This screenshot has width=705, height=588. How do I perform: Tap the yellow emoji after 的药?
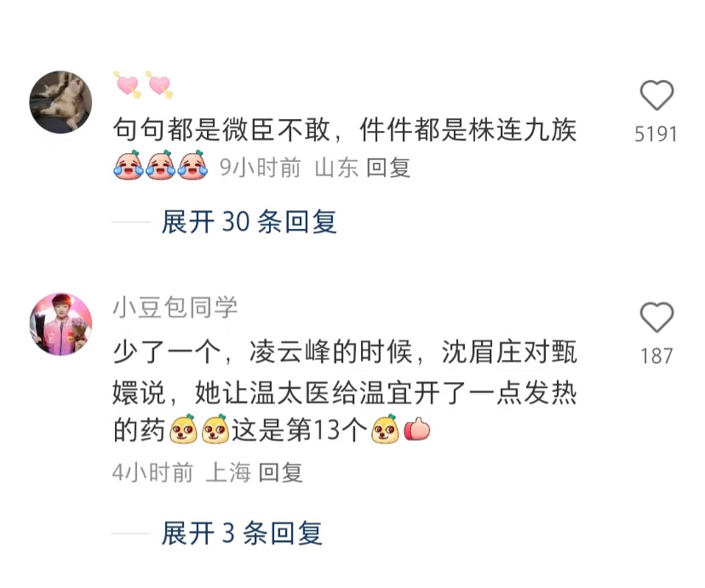point(183,430)
